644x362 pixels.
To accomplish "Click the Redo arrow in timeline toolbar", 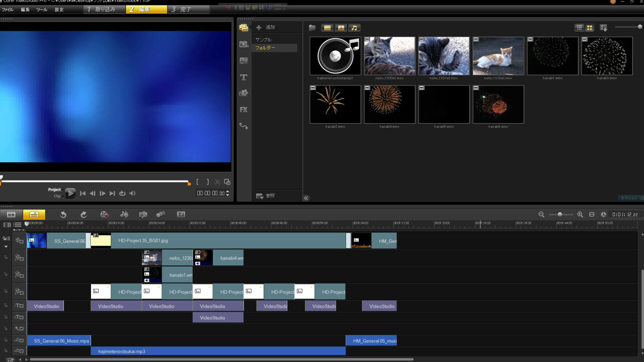I will [x=84, y=215].
